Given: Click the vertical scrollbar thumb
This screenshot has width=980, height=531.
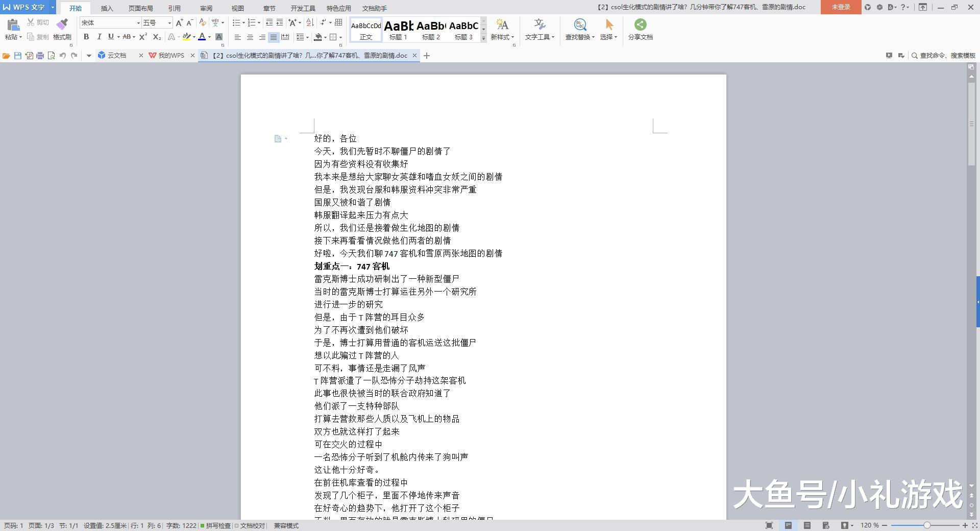Looking at the screenshot, I should click(x=971, y=124).
